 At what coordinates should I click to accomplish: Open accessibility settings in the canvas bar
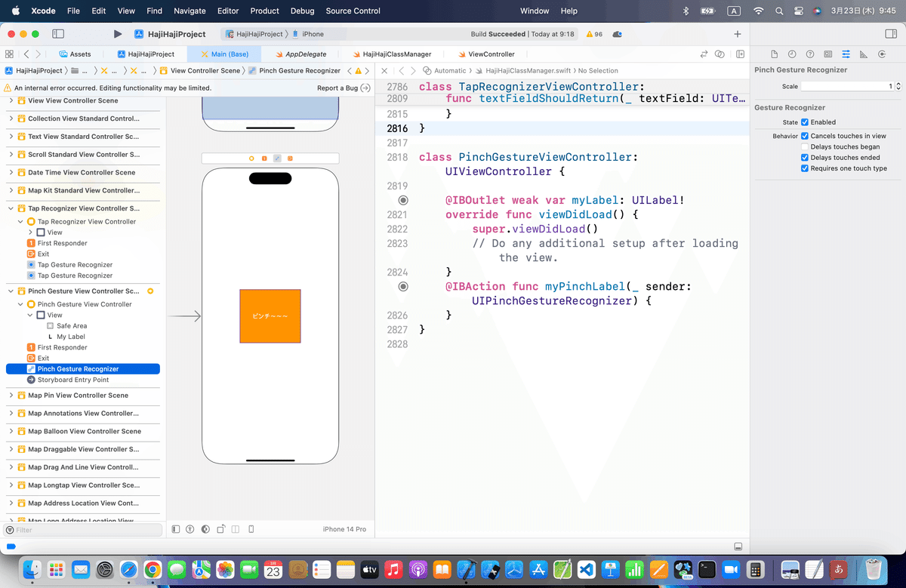point(190,529)
